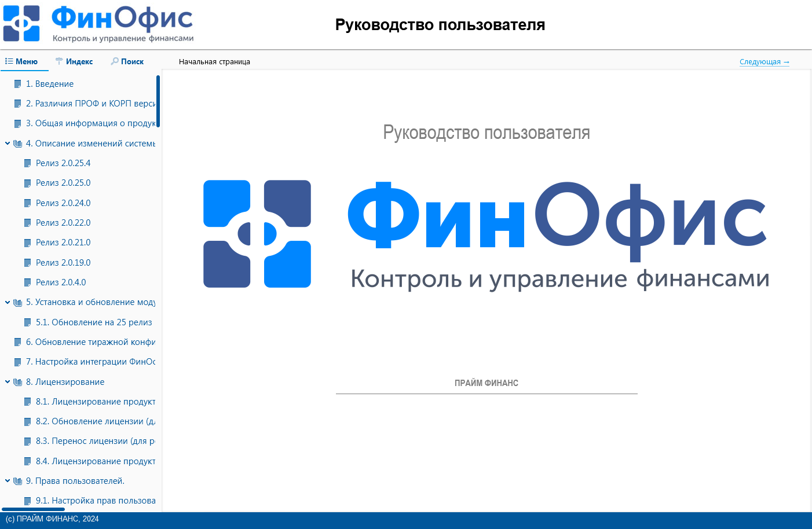Viewport: 812px width, 529px height.
Task: Open topic 2. Различия ПРОФ и КОРП версий
Action: tap(90, 104)
